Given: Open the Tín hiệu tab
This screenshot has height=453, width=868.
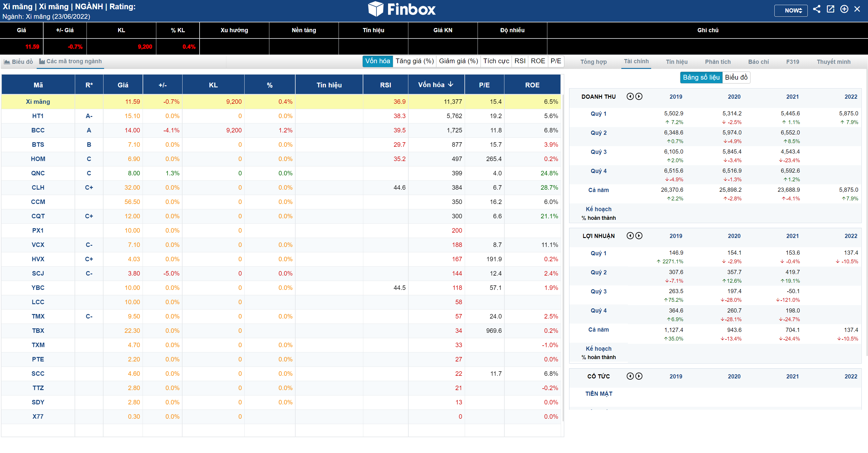Looking at the screenshot, I should pos(676,62).
